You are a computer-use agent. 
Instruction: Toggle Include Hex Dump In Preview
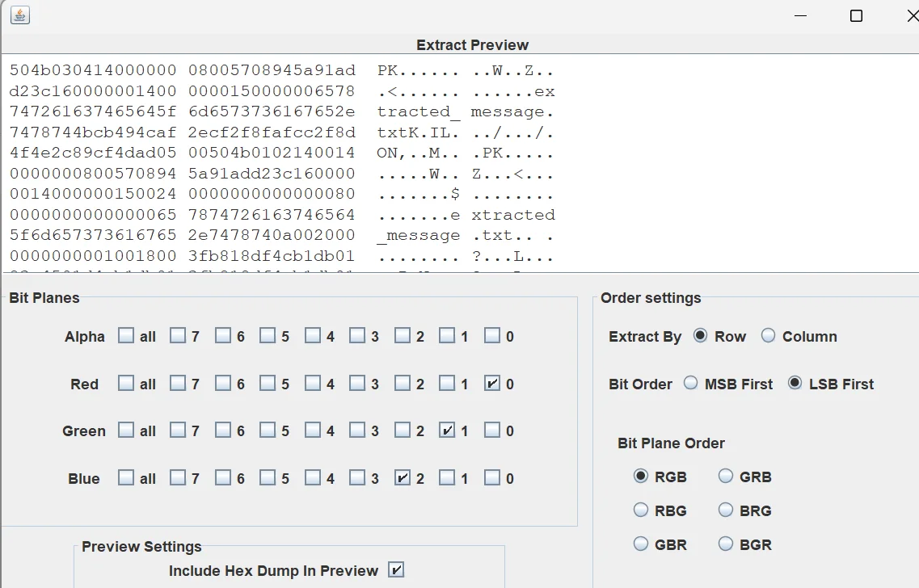(396, 570)
